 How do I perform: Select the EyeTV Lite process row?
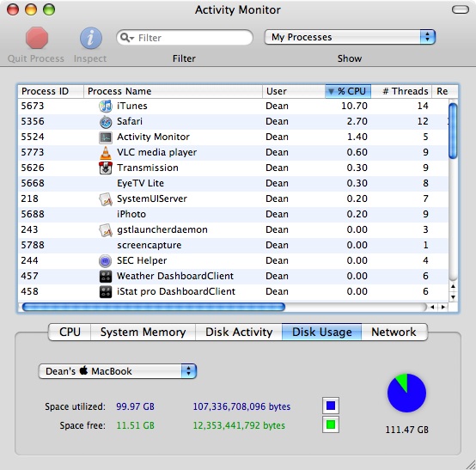point(233,183)
